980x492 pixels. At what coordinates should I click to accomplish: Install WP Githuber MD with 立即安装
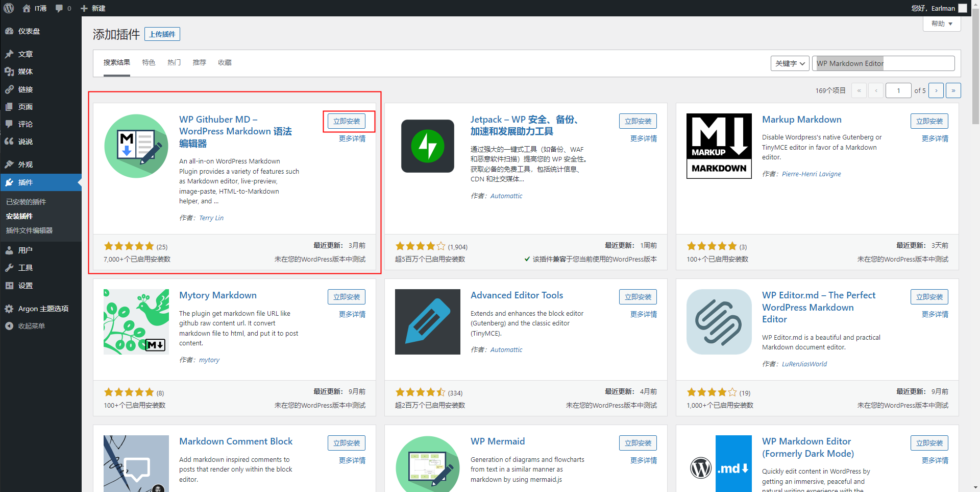pos(347,121)
